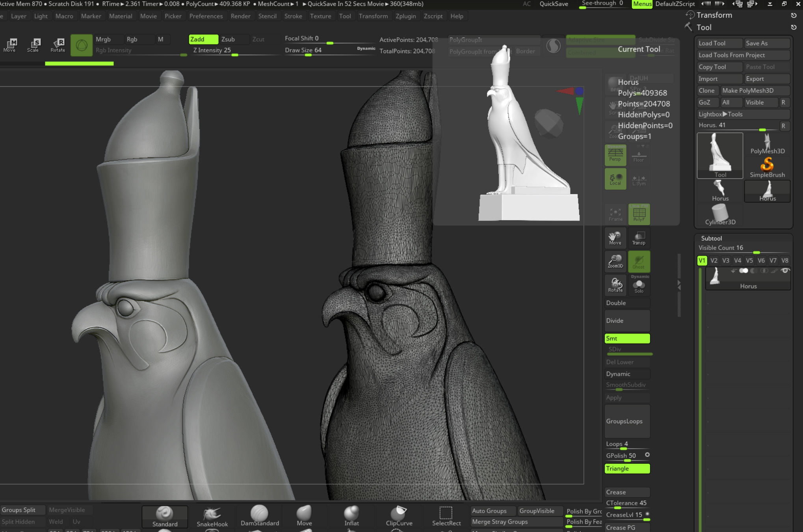Toggle the Solo mode icon
The height and width of the screenshot is (532, 803).
pos(639,285)
